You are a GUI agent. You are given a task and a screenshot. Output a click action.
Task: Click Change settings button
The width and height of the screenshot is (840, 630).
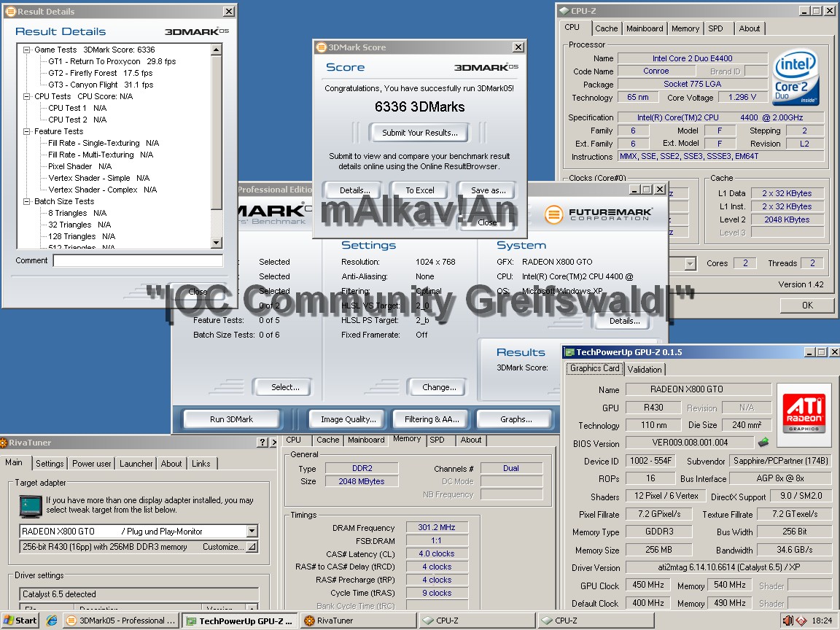(439, 386)
